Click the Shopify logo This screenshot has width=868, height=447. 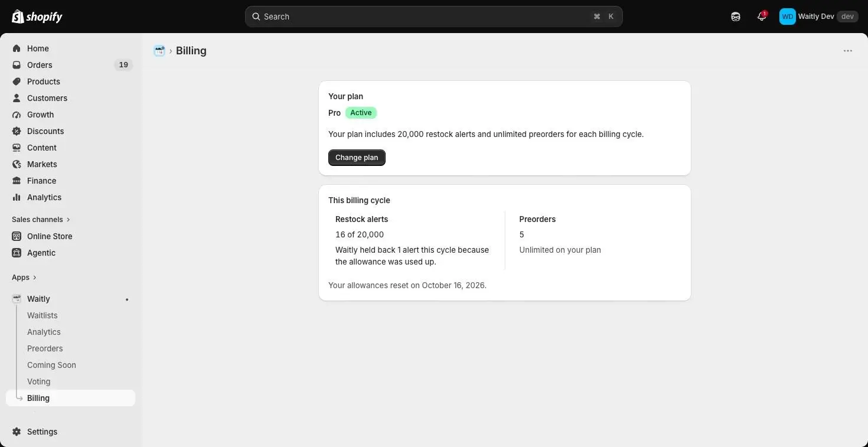tap(37, 17)
